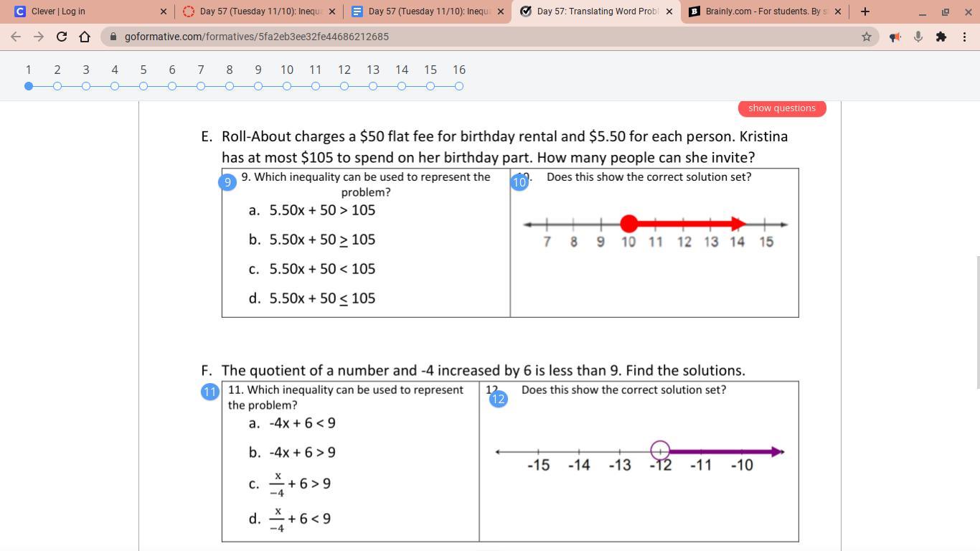Open question 12 blue badge

coord(498,399)
